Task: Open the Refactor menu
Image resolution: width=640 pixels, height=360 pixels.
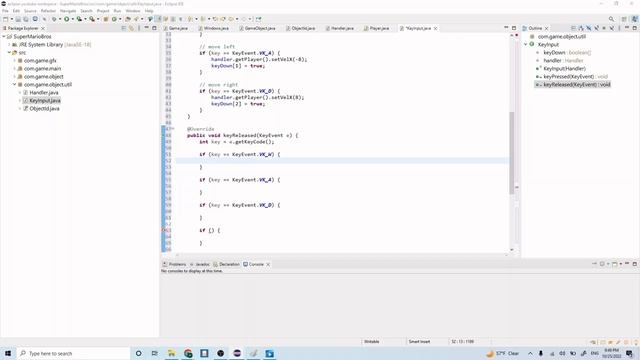Action: (x=48, y=11)
